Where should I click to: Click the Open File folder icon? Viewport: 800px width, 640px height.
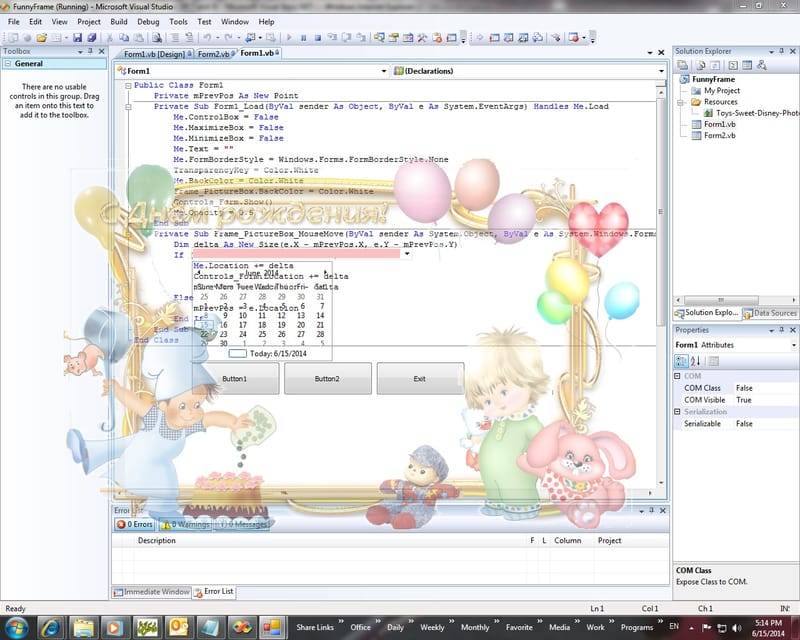pyautogui.click(x=42, y=37)
